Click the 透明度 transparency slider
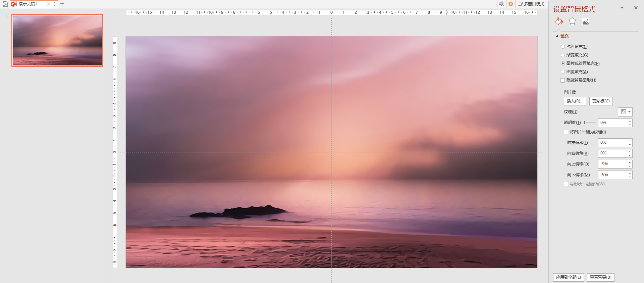644x283 pixels. point(590,123)
